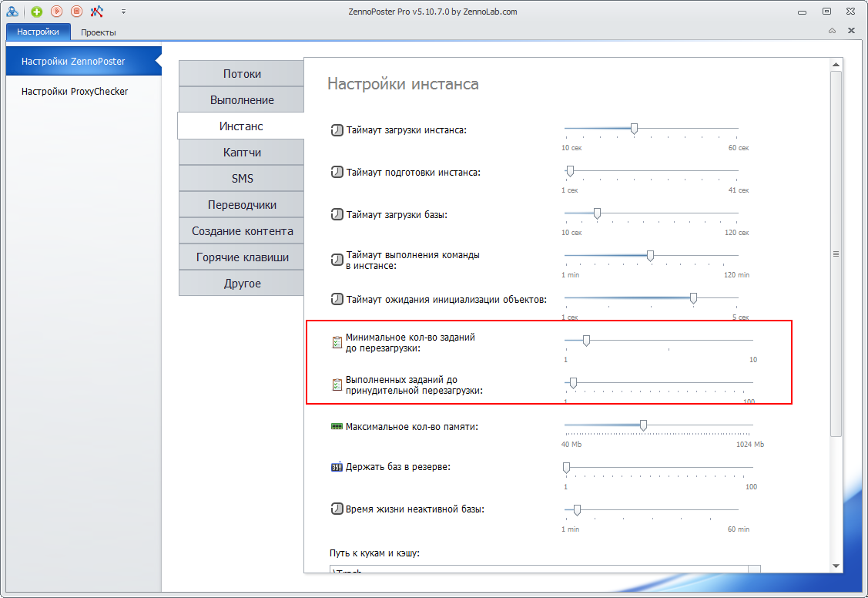This screenshot has width=868, height=598.
Task: Click the Держать баз в резерве slider handle
Action: pyautogui.click(x=566, y=468)
